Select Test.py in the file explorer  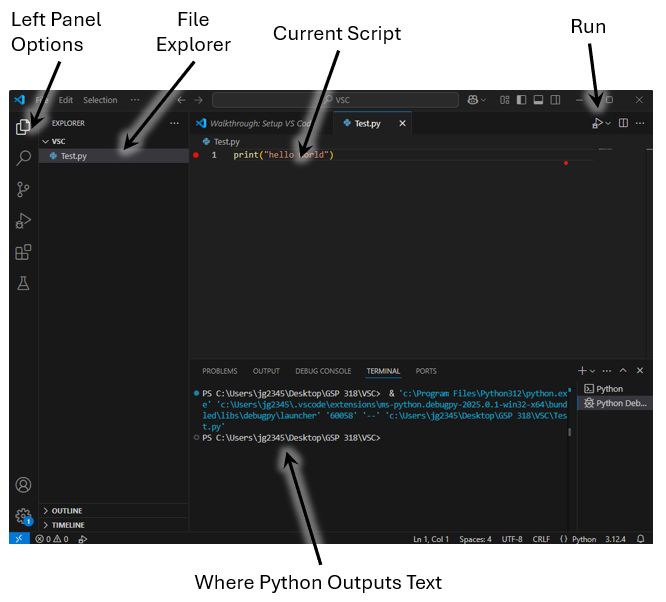(74, 156)
